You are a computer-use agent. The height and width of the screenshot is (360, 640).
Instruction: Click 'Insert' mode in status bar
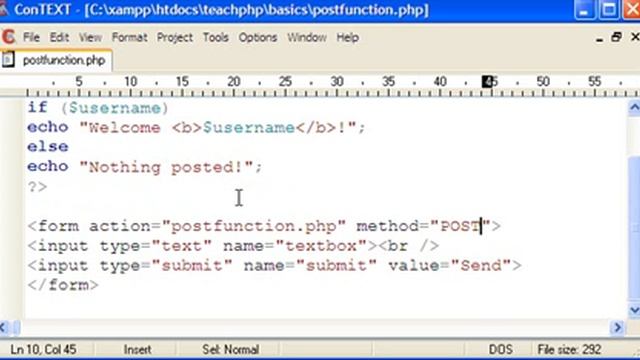tap(138, 350)
